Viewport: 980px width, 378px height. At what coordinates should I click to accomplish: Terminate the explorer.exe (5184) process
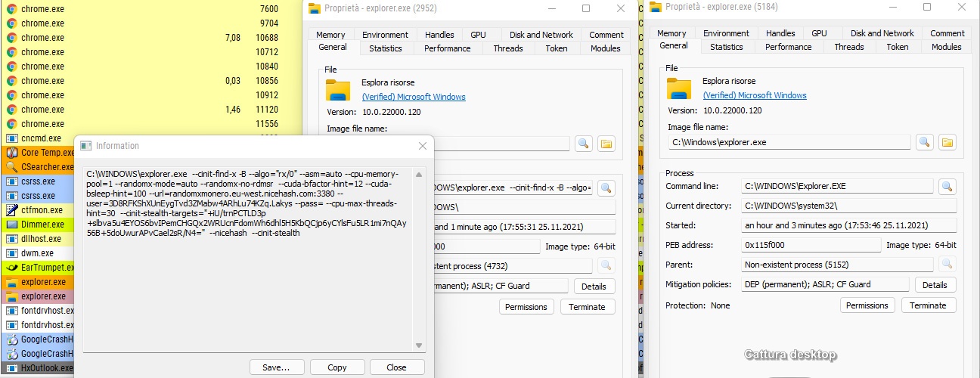click(928, 305)
